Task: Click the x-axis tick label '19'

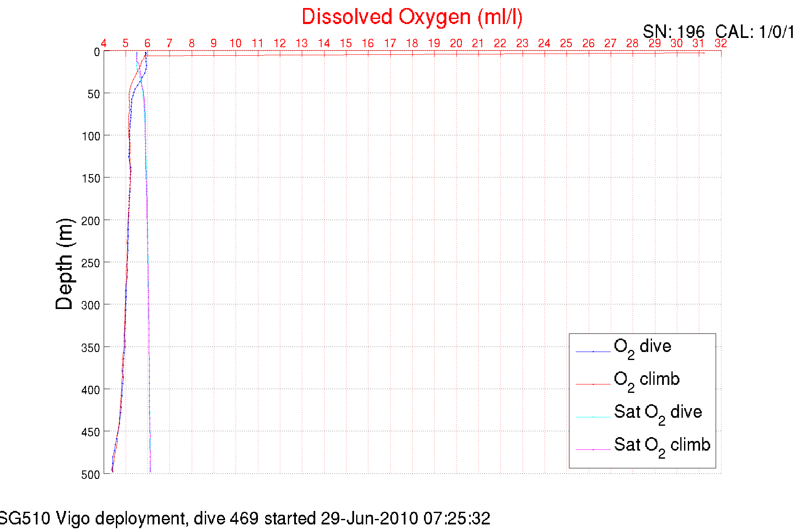Action: (x=434, y=43)
